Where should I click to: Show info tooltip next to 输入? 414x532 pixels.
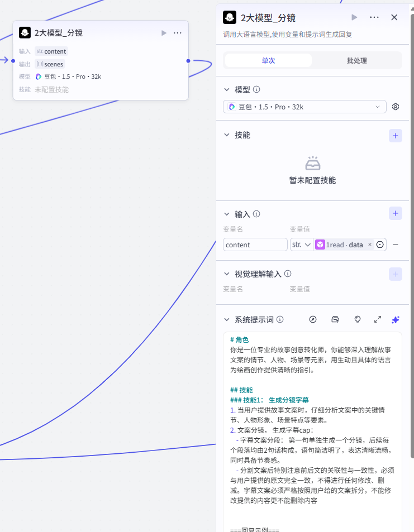click(x=257, y=214)
